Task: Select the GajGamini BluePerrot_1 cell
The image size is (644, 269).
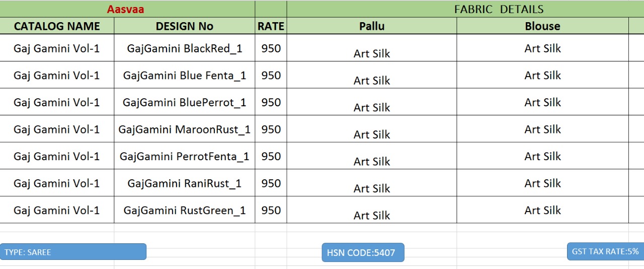Action: coord(184,102)
